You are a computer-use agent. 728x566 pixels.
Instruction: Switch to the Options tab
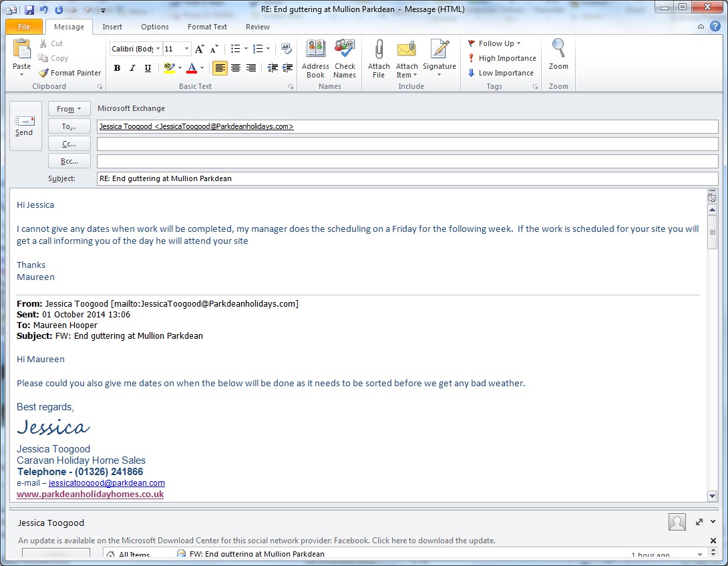coord(155,27)
